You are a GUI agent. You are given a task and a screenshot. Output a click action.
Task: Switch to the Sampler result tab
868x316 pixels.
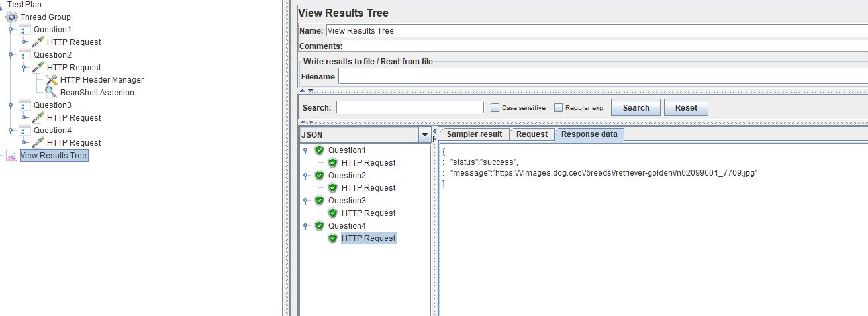pos(474,134)
